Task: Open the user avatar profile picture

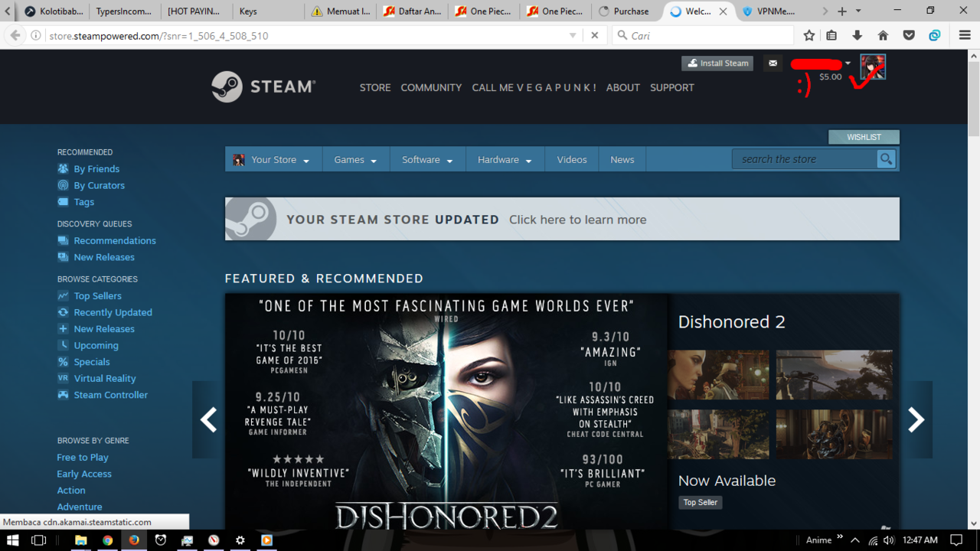Action: 873,67
